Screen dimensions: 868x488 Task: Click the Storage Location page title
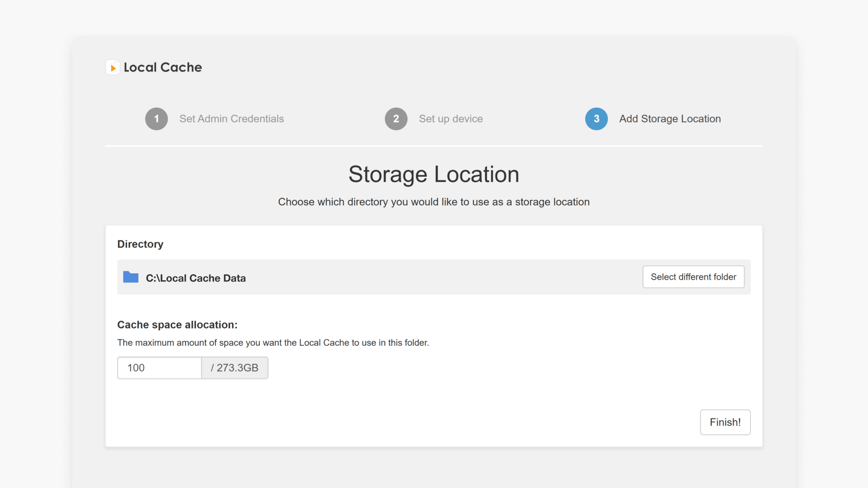click(x=433, y=174)
